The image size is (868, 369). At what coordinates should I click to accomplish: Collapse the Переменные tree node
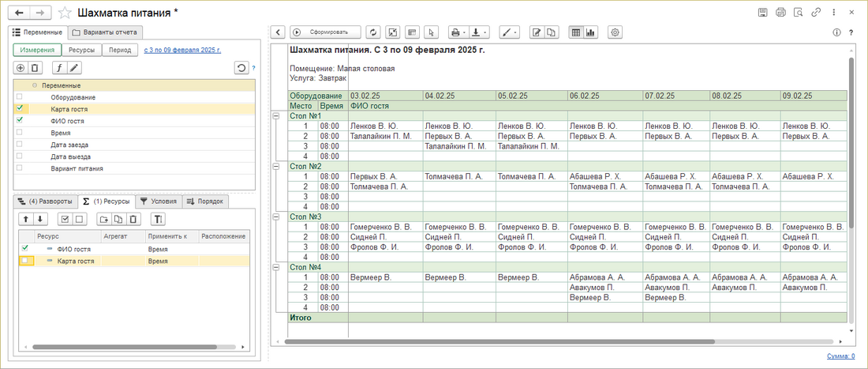coord(35,85)
